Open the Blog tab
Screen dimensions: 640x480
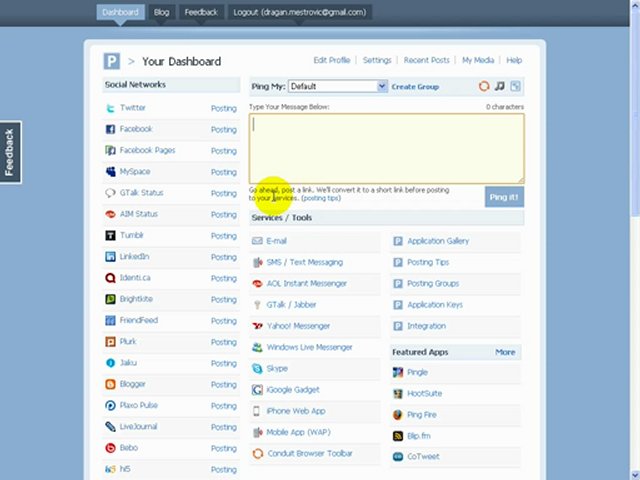click(x=161, y=12)
